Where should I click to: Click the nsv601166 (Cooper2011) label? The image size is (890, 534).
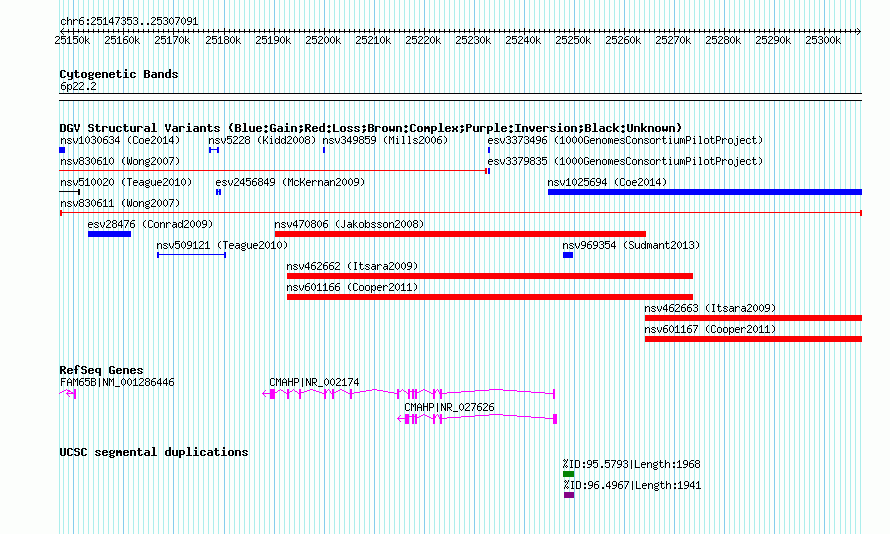tap(352, 287)
